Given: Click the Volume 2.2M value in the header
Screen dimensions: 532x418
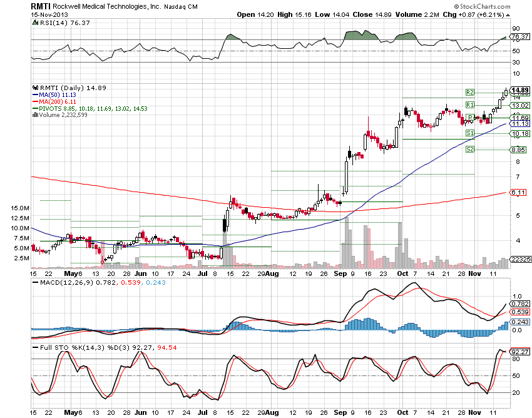Looking at the screenshot, I should click(417, 14).
